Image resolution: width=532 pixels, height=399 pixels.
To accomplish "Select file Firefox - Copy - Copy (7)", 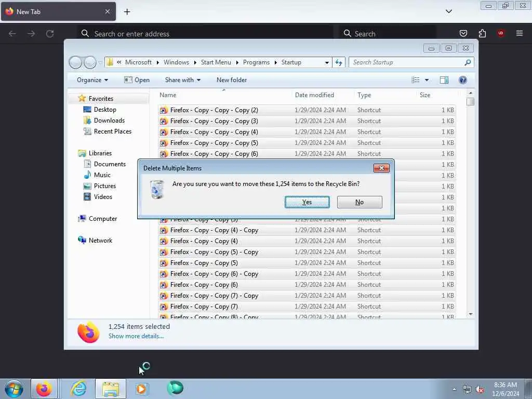I will pyautogui.click(x=307, y=307).
